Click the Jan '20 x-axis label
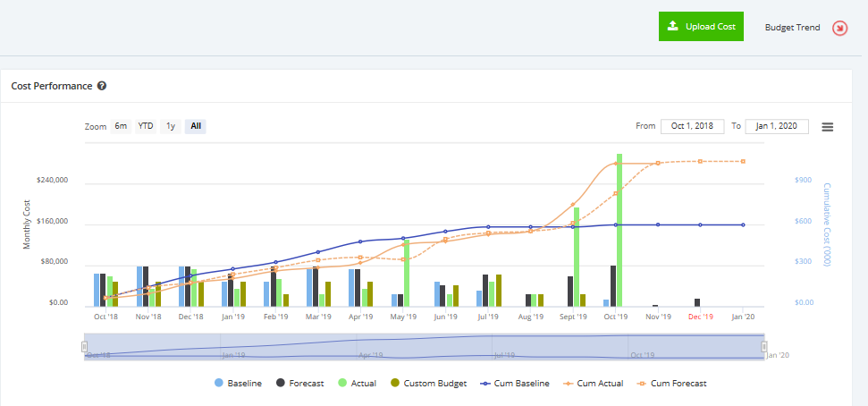Viewport: 868px width, 406px height. coord(742,317)
